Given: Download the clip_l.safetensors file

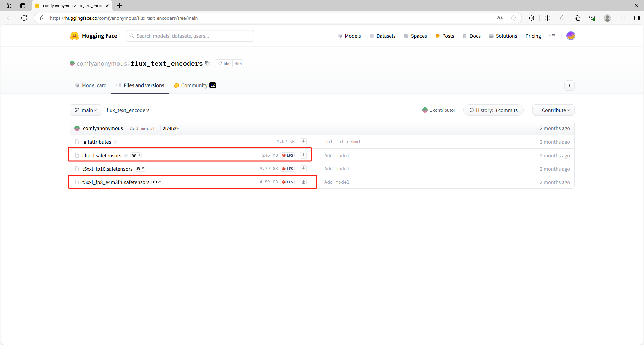Looking at the screenshot, I should 303,155.
